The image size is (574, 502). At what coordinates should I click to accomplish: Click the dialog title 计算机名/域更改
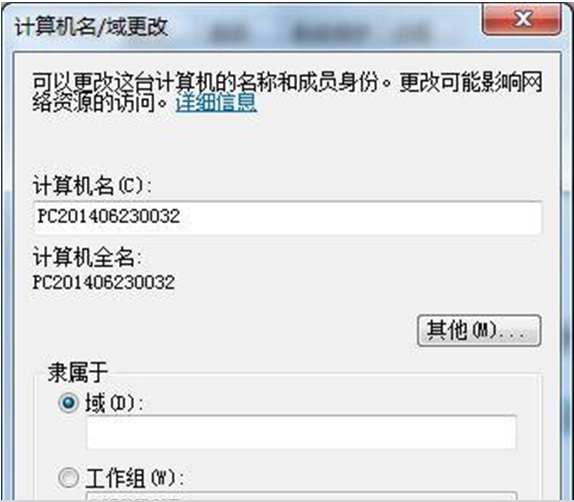click(x=91, y=27)
